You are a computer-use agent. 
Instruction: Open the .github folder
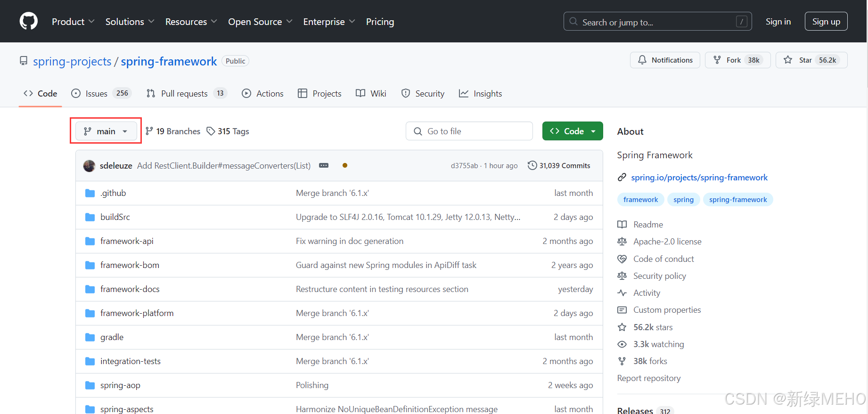(113, 193)
